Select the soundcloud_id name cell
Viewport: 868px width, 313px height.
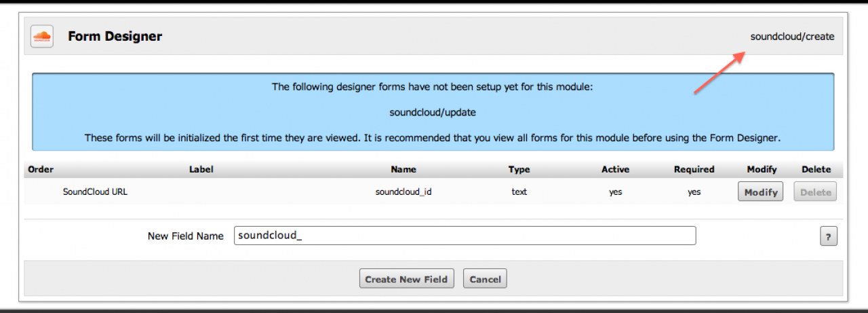click(403, 191)
